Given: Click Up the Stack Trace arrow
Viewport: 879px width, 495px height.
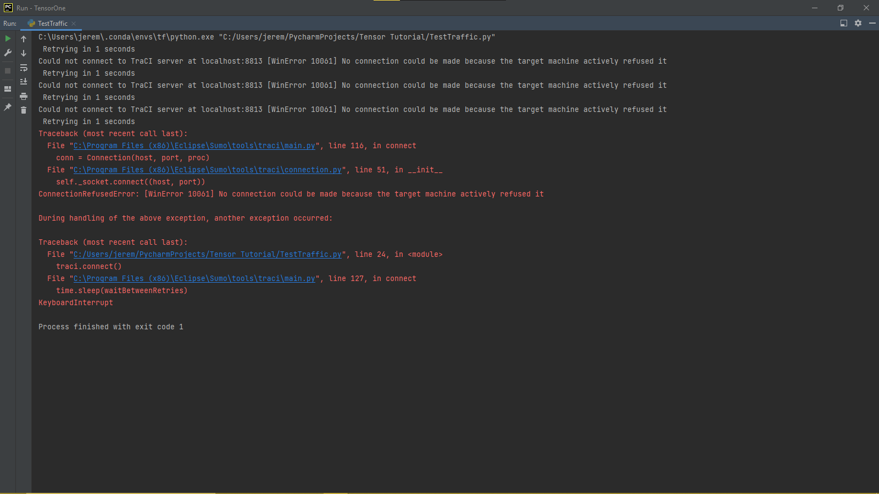Looking at the screenshot, I should point(24,39).
